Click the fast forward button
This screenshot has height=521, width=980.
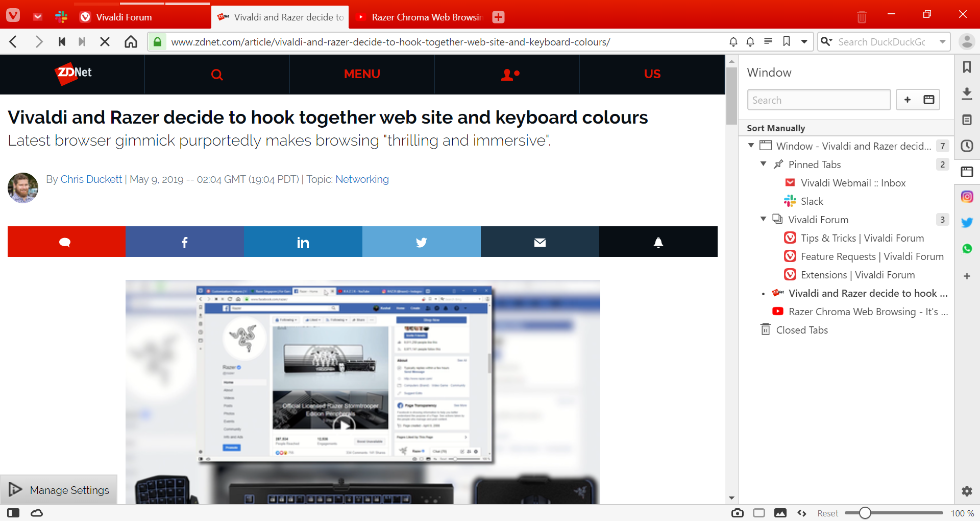pos(82,42)
